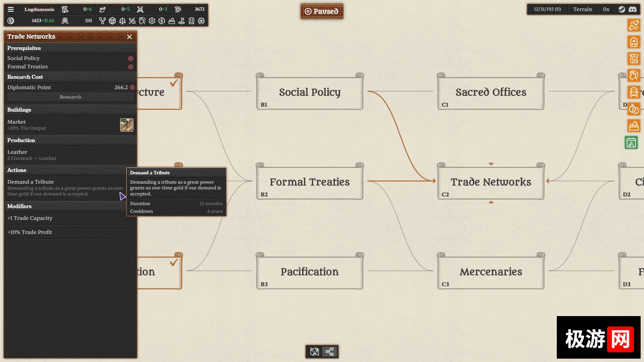This screenshot has height=362, width=644.
Task: Click the Spartan helmet manpower icon
Action: point(178,9)
